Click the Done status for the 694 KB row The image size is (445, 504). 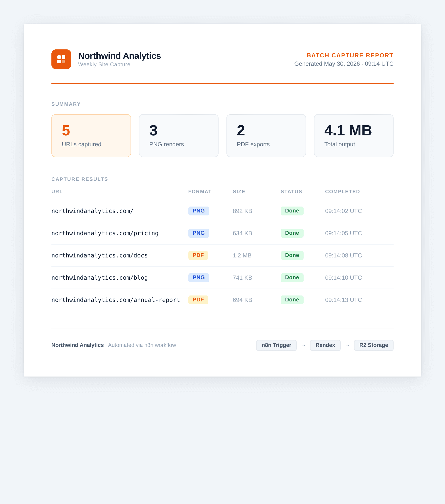coord(292,300)
